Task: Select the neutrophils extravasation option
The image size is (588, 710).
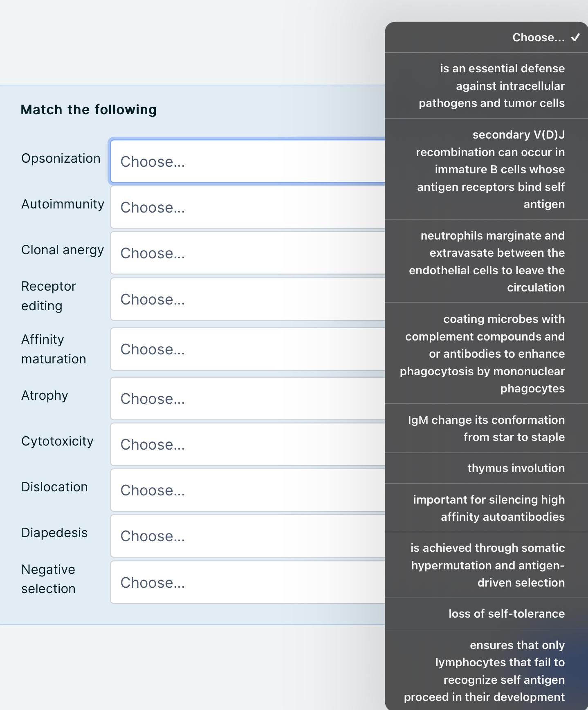Action: [x=487, y=261]
